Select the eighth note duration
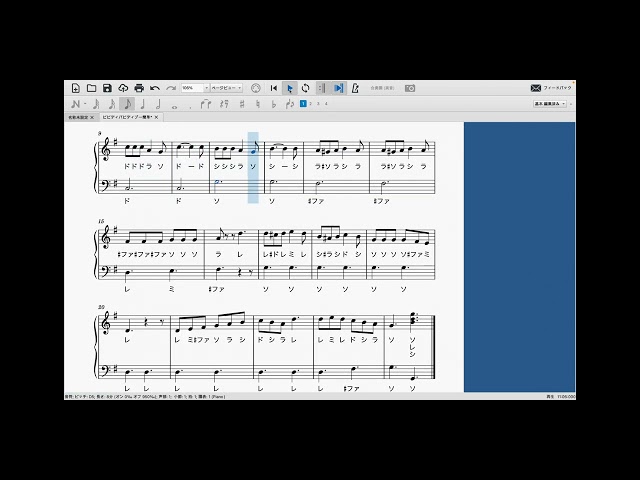Viewport: 640px width, 480px height. click(x=127, y=104)
